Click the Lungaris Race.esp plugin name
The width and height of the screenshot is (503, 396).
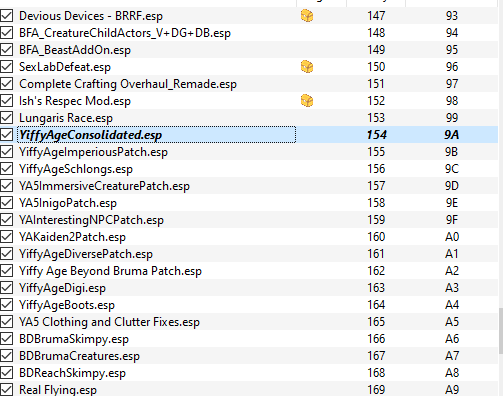coord(66,118)
